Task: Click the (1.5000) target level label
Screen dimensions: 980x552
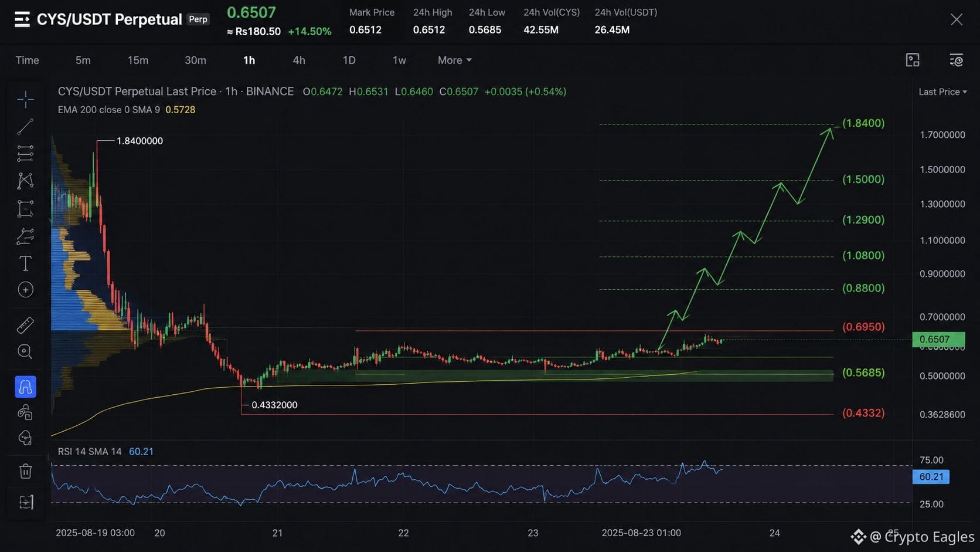Action: click(x=863, y=180)
